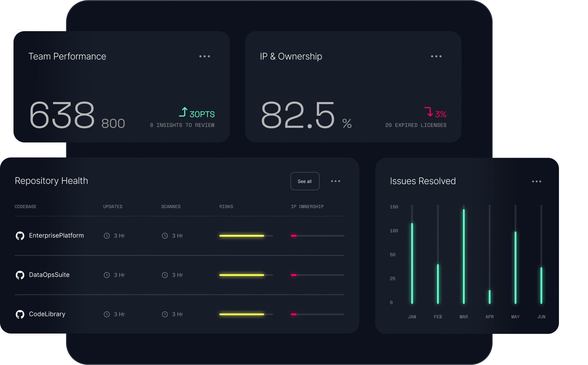Click the CODEBASE column header
Viewport: 588px width, 365px height.
click(x=26, y=207)
